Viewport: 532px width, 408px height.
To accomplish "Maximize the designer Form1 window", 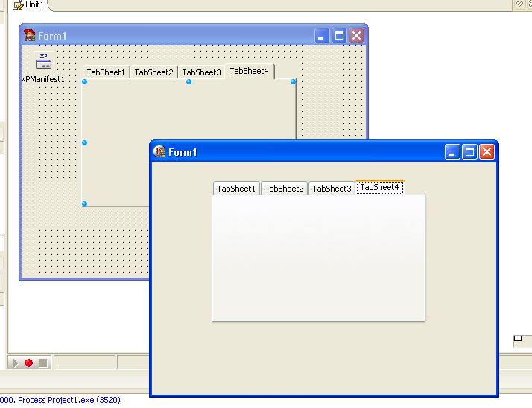I will coord(339,35).
